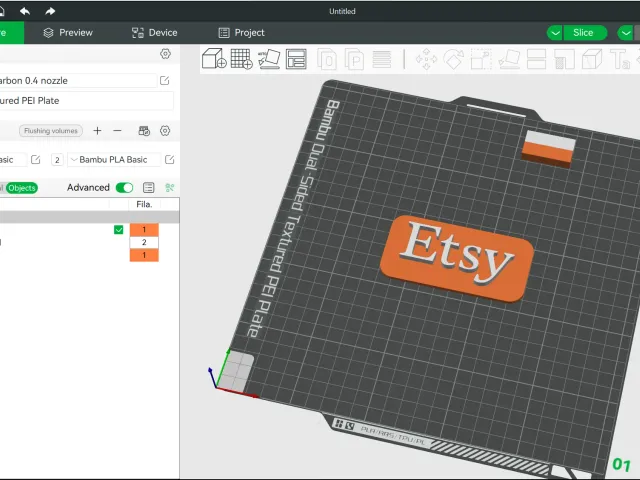Image resolution: width=640 pixels, height=480 pixels.
Task: Edit the Carbon 0.4 nozzle printer preset
Action: [x=164, y=80]
